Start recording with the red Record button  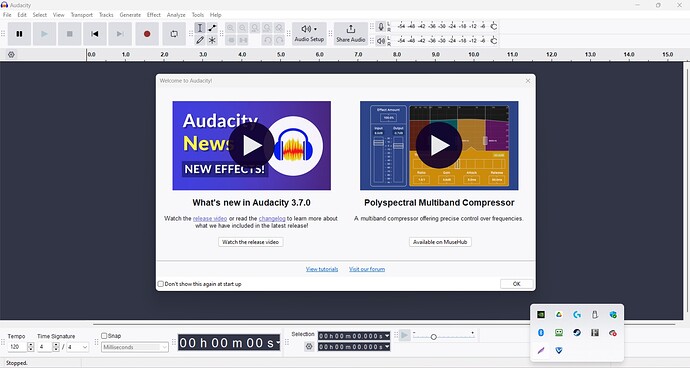click(x=147, y=34)
